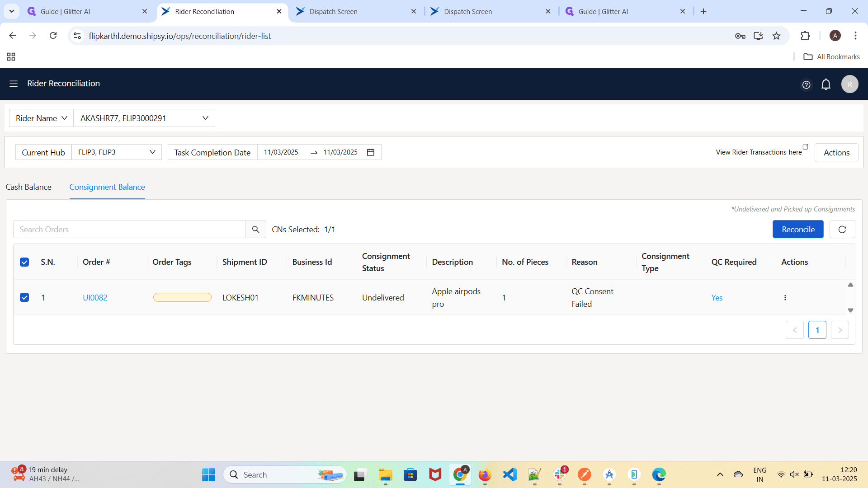Toggle the select-all header checkbox

(x=24, y=262)
